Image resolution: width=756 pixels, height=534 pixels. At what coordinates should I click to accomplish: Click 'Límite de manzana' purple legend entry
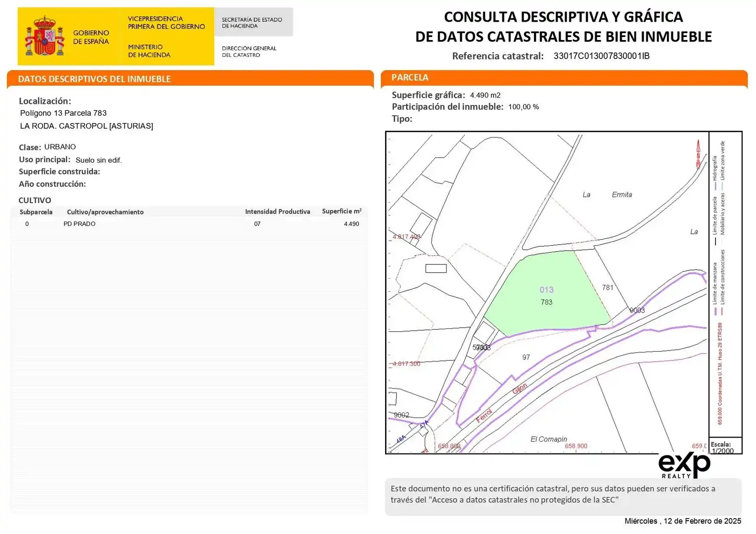[715, 288]
